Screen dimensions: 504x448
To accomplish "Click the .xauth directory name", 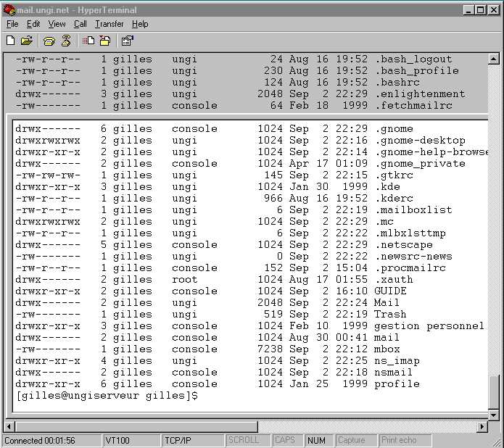I will tap(394, 279).
